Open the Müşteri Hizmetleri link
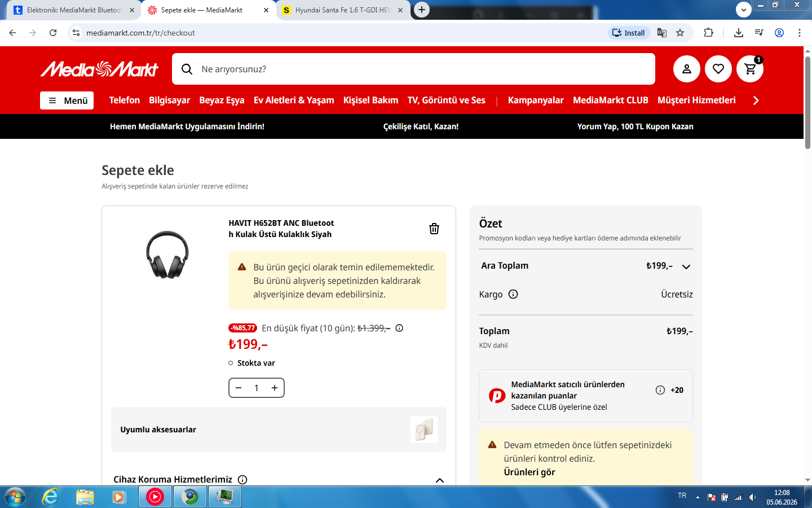This screenshot has height=508, width=812. pos(696,100)
